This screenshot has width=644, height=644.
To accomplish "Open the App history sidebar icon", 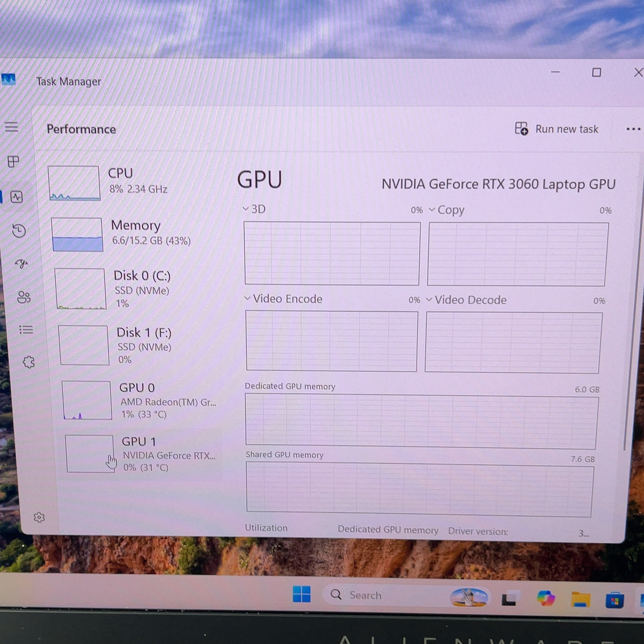I will tap(19, 231).
